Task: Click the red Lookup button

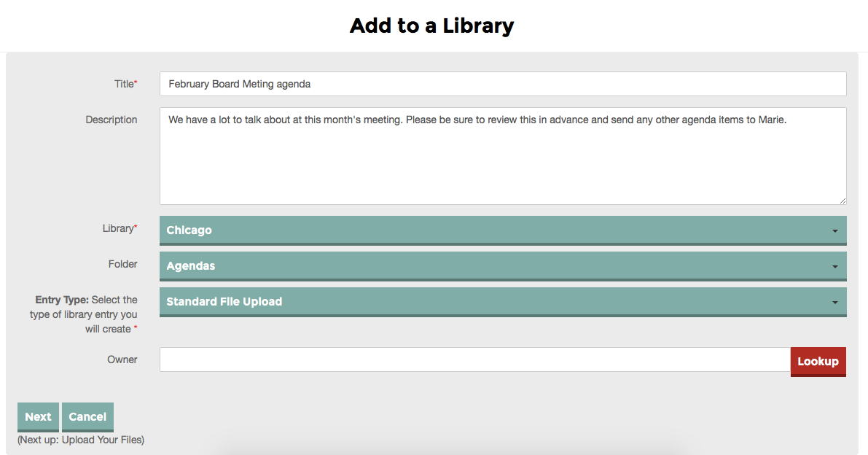Action: coord(818,361)
